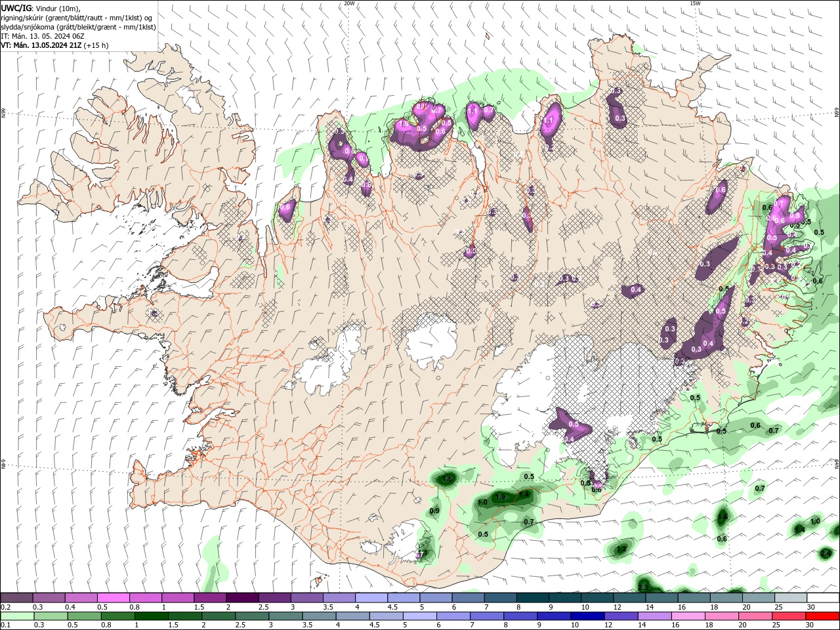Click the pale green rain-scale swatch at 0.1
The height and width of the screenshot is (630, 840).
click(x=16, y=616)
